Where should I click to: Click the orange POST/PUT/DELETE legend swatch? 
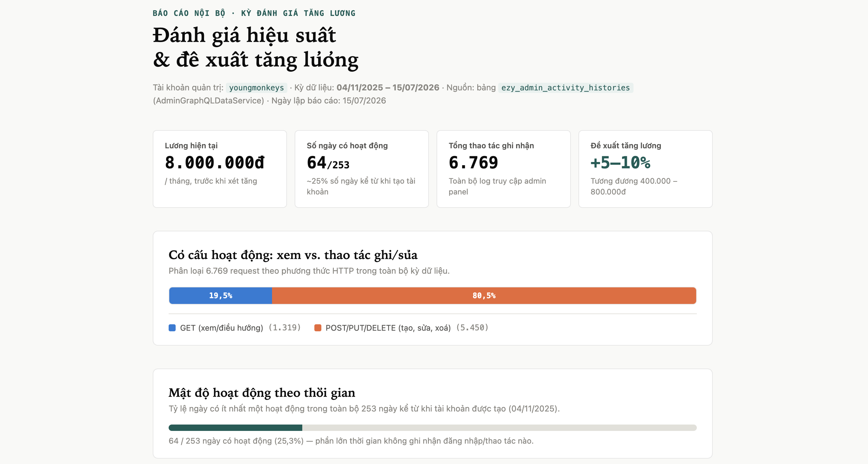(x=318, y=328)
